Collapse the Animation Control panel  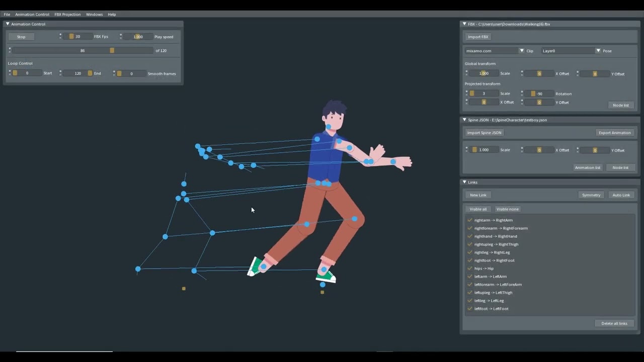click(x=8, y=24)
